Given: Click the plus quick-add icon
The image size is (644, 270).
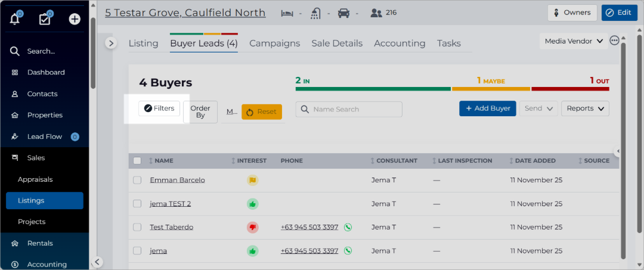Looking at the screenshot, I should tap(75, 19).
